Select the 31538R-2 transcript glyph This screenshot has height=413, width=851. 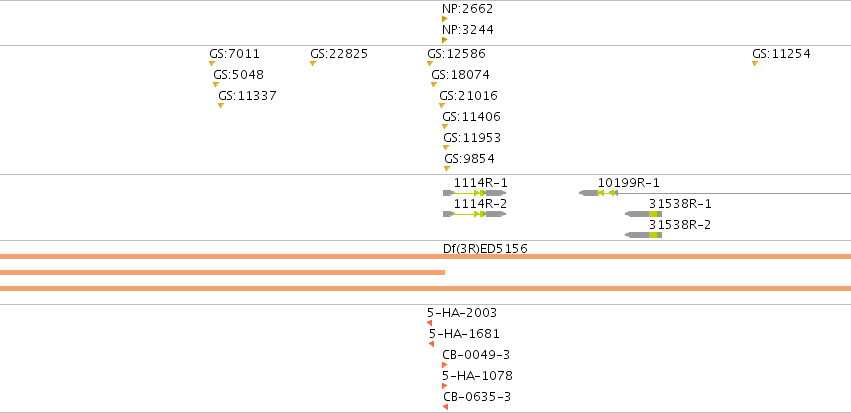pyautogui.click(x=644, y=234)
